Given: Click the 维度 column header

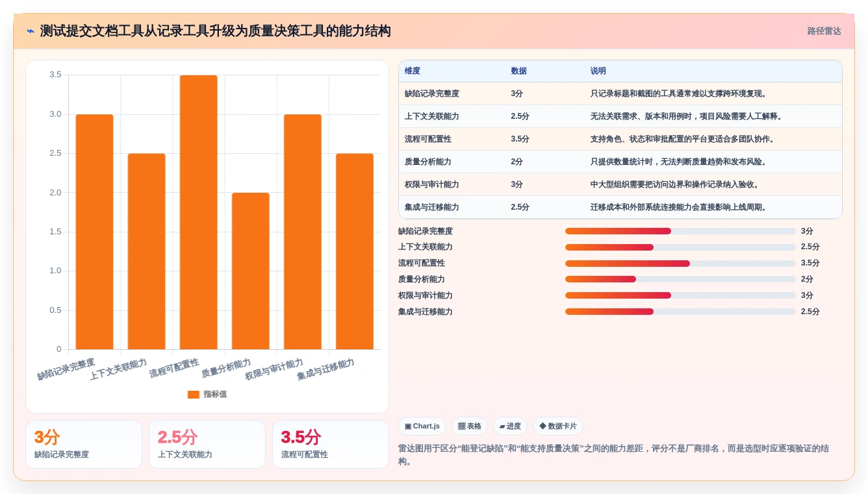Looking at the screenshot, I should [x=413, y=71].
